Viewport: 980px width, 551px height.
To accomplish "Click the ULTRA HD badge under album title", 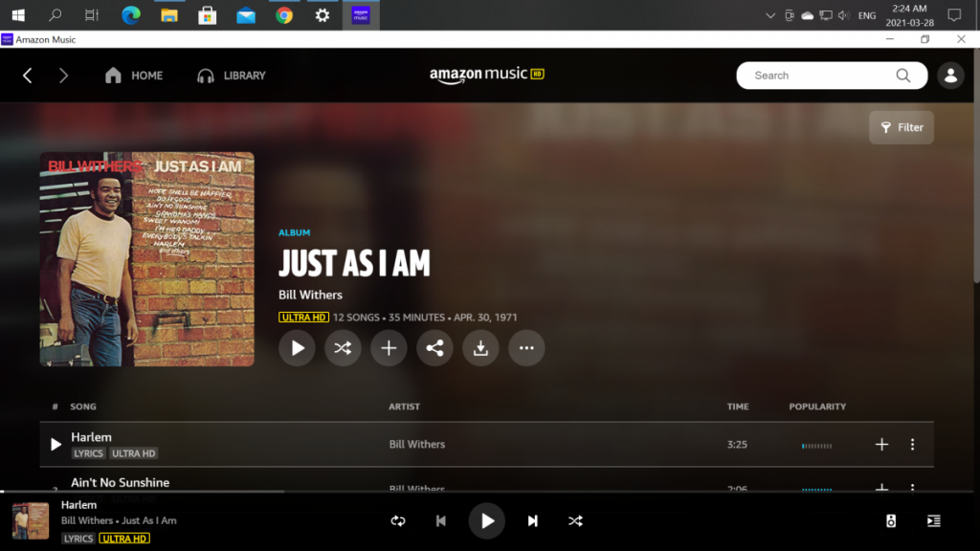I will 303,318.
